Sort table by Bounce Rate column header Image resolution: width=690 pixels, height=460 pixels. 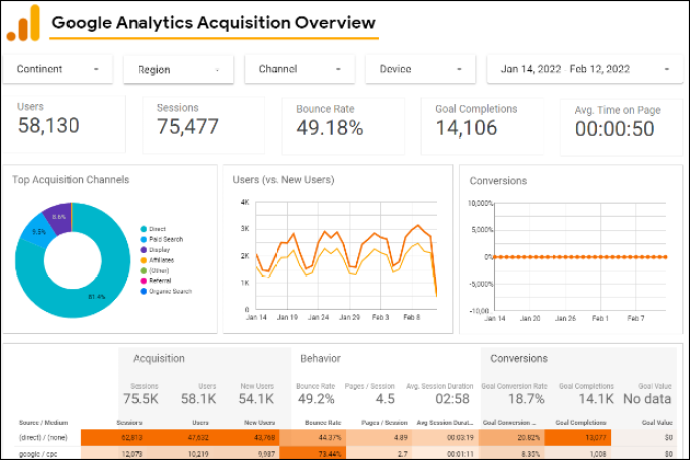tap(323, 423)
